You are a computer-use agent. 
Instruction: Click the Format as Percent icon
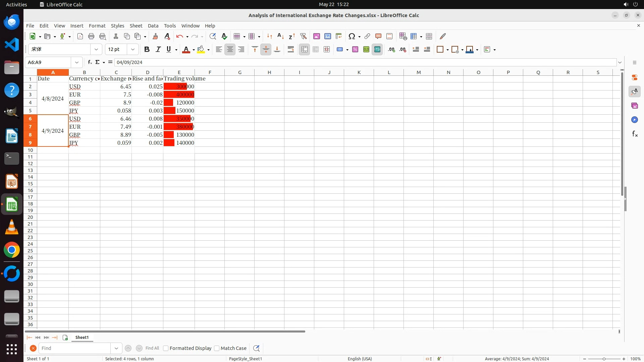355,50
